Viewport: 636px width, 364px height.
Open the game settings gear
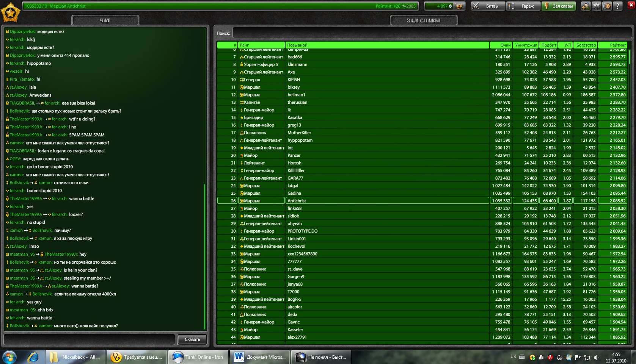[597, 6]
